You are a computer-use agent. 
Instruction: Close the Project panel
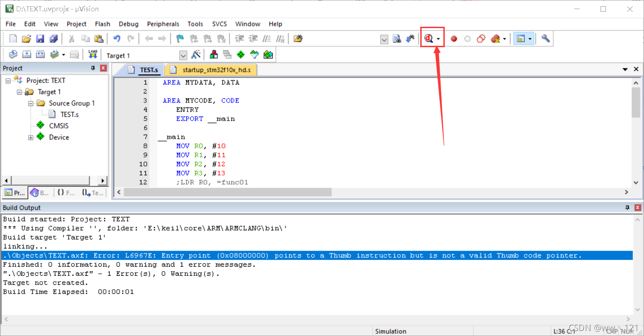(x=103, y=68)
